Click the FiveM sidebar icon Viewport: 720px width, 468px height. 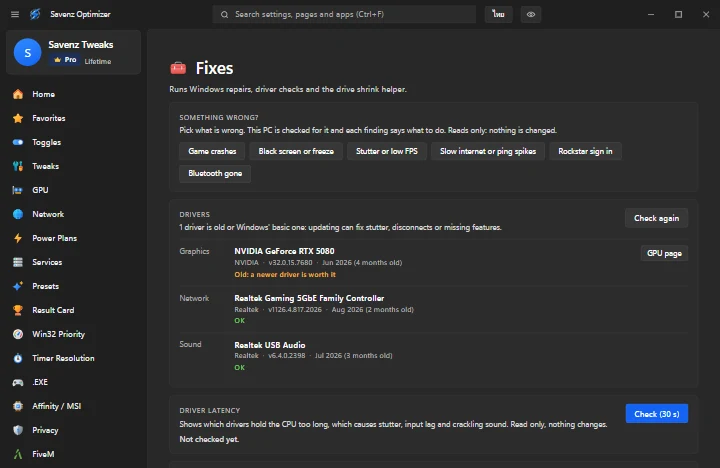coord(18,454)
